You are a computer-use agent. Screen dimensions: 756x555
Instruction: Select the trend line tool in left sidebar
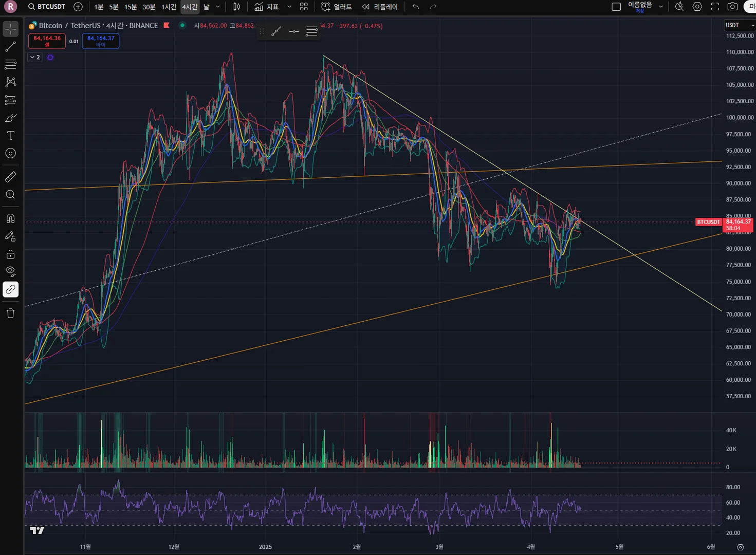click(x=11, y=47)
